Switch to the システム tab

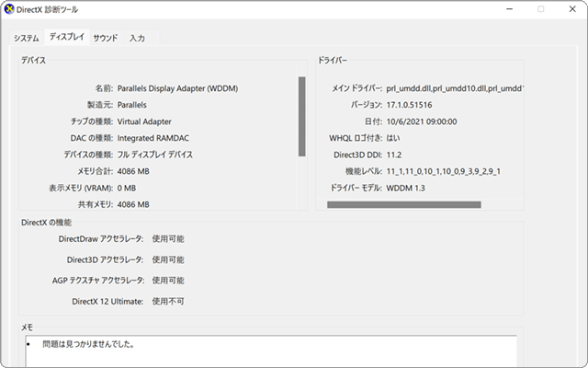(27, 38)
